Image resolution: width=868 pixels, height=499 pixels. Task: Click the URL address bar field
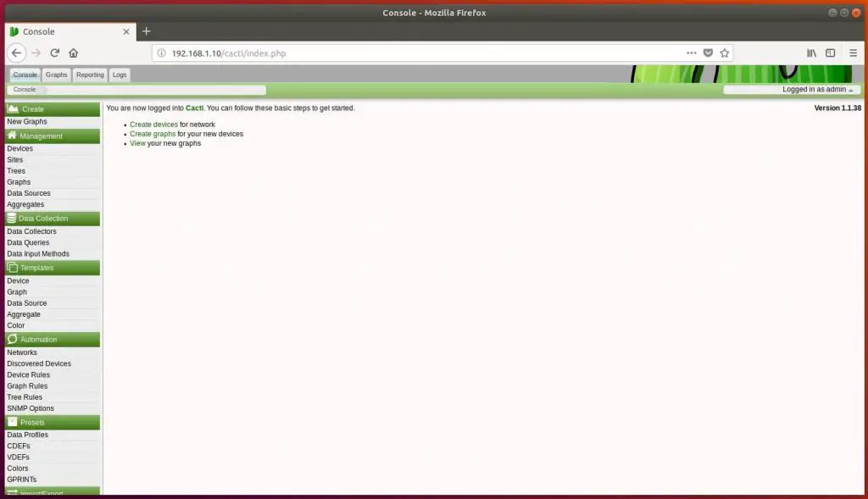coord(424,53)
